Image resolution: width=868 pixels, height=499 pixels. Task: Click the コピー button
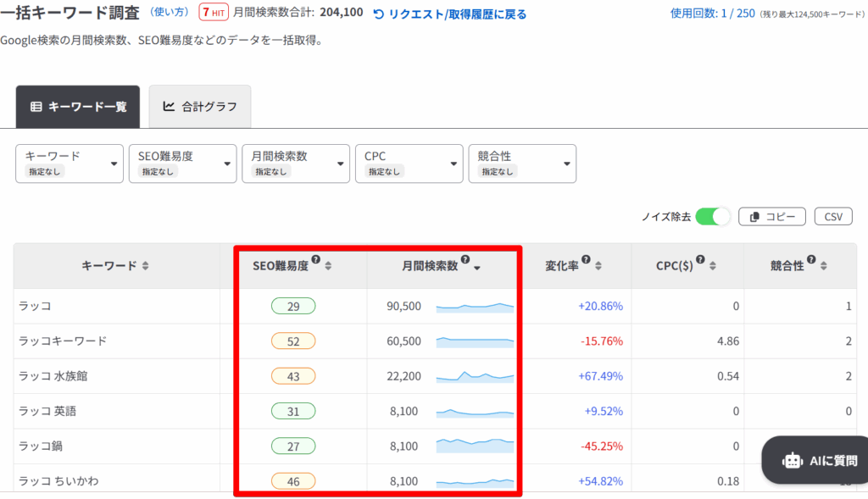click(x=771, y=217)
